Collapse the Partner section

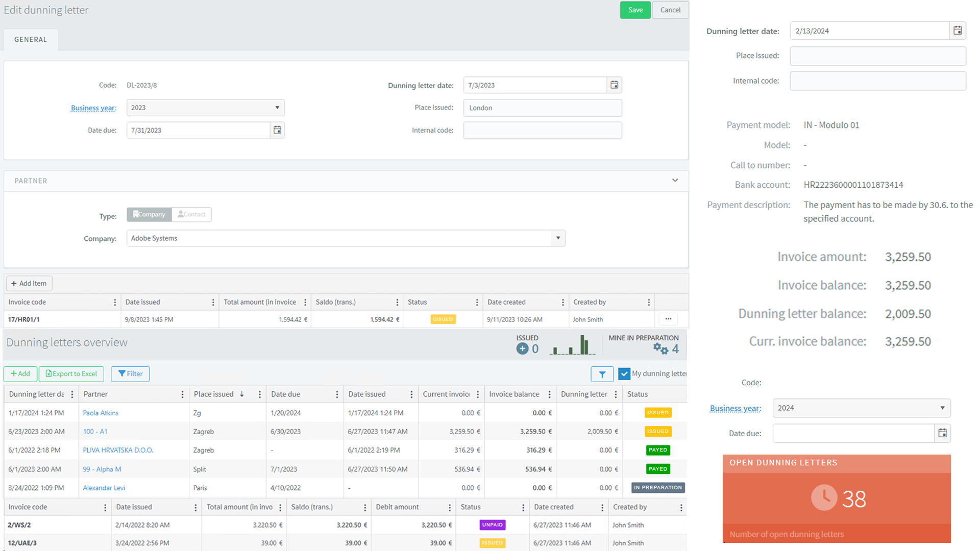point(675,181)
